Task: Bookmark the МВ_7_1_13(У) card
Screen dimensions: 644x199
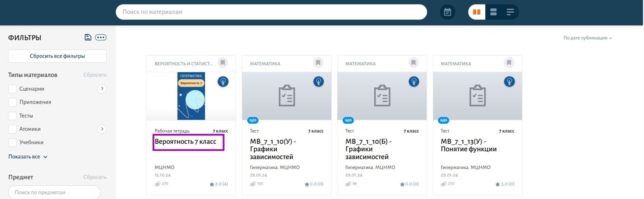Action: 509,63
